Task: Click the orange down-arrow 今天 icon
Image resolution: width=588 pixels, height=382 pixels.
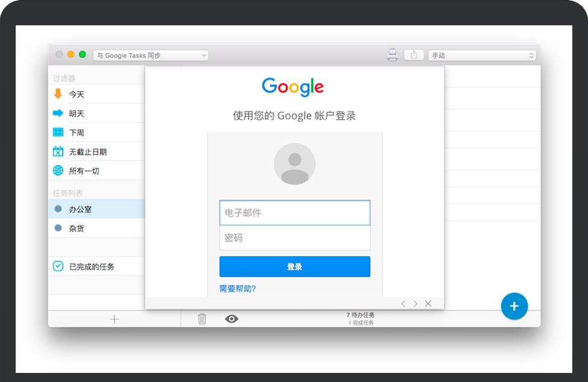Action: (58, 93)
